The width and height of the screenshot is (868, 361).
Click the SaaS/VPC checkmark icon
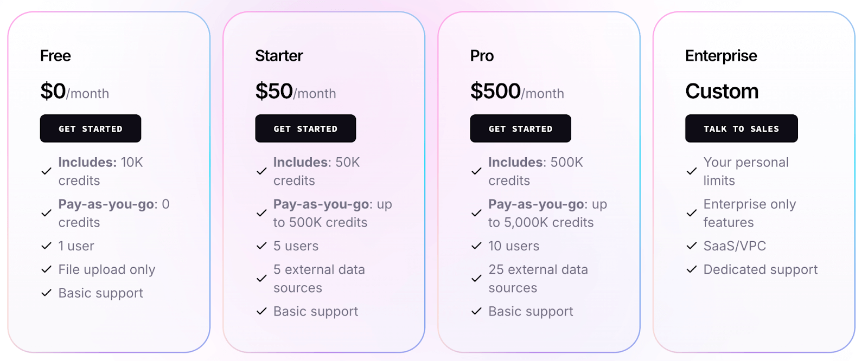click(692, 246)
